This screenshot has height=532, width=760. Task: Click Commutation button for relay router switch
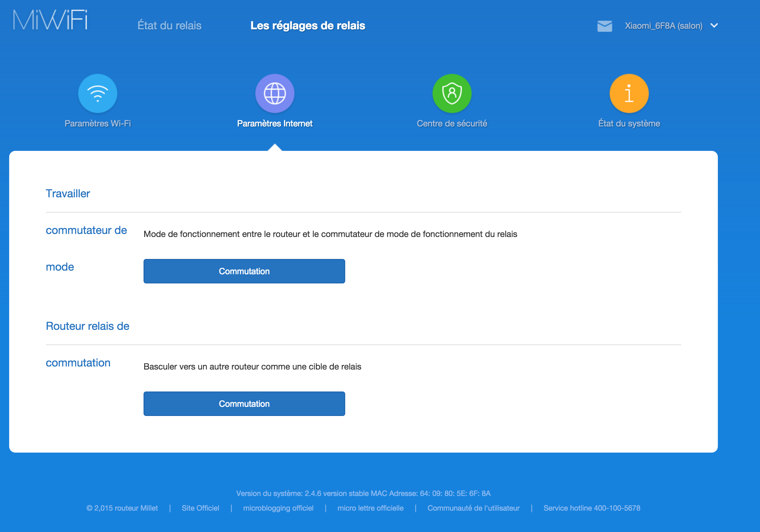(x=244, y=404)
